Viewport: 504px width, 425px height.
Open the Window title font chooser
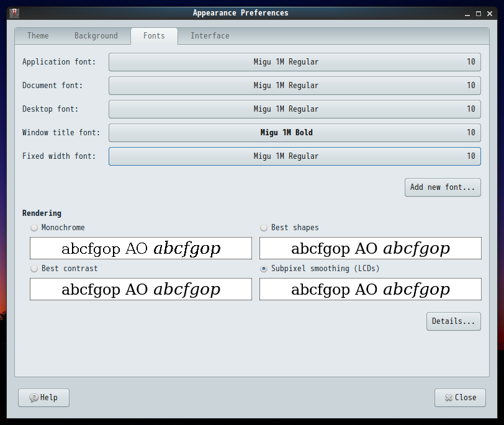tap(294, 133)
